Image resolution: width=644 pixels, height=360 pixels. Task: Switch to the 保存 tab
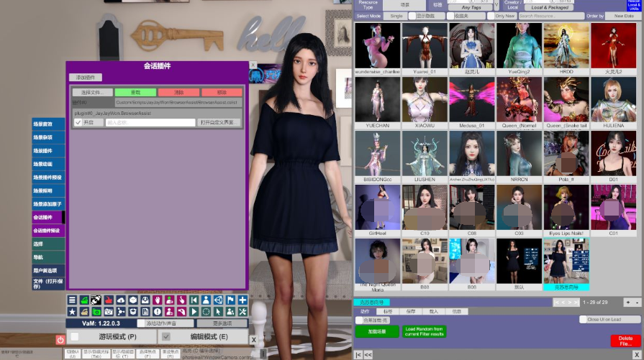(411, 312)
